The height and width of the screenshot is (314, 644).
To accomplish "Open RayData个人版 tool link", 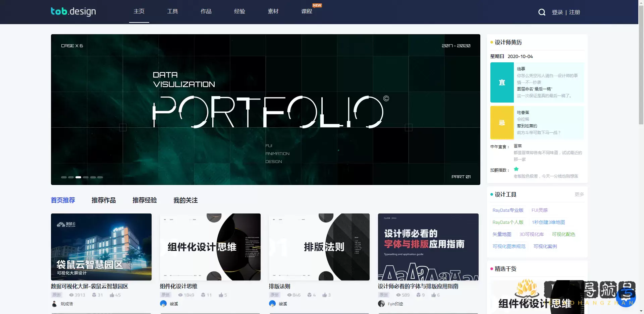I will (x=508, y=222).
